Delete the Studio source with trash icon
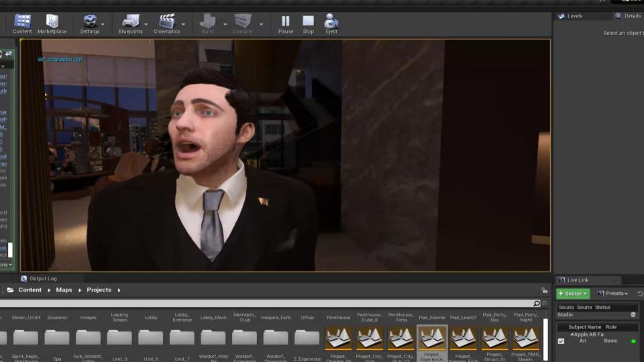 [x=633, y=315]
